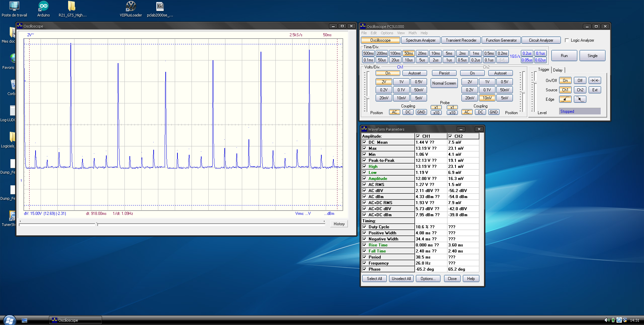The width and height of the screenshot is (644, 325).
Task: Select the rising edge trigger icon
Action: tap(565, 99)
